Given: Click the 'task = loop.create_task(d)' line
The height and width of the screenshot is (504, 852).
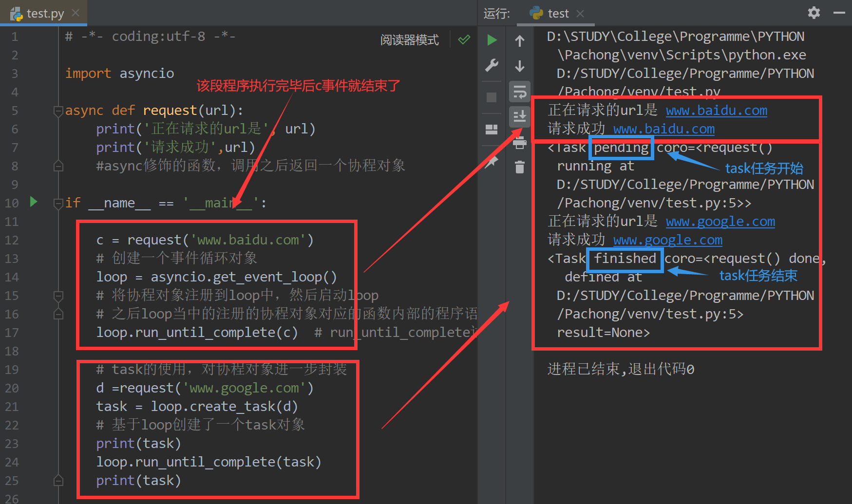Looking at the screenshot, I should tap(197, 407).
